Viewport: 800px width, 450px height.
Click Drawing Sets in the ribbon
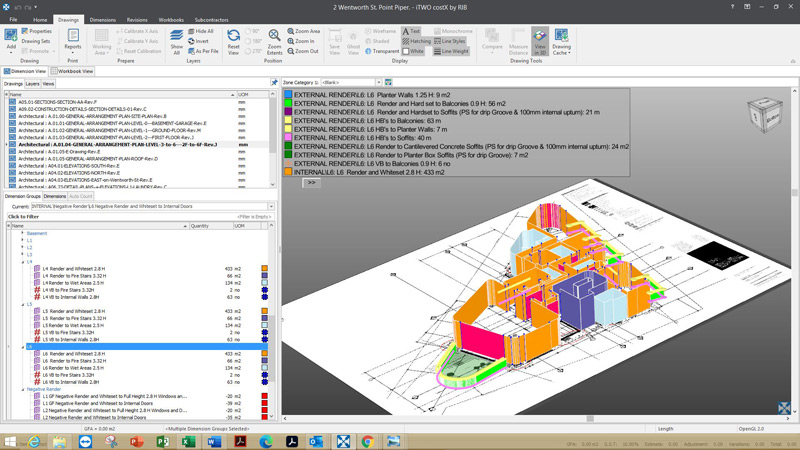tap(35, 41)
